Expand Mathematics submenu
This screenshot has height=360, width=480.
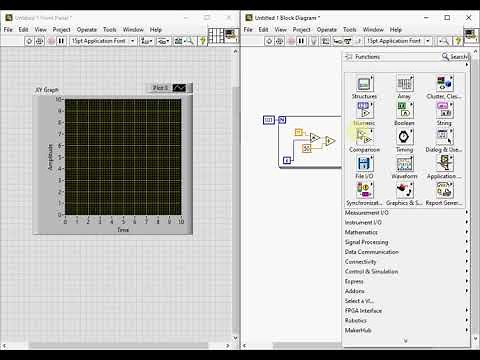(x=406, y=232)
